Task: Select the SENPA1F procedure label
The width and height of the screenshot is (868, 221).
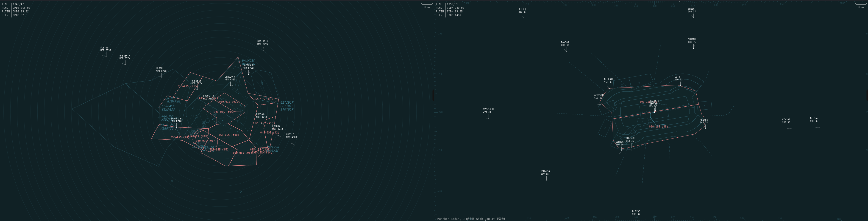Action: point(168,106)
